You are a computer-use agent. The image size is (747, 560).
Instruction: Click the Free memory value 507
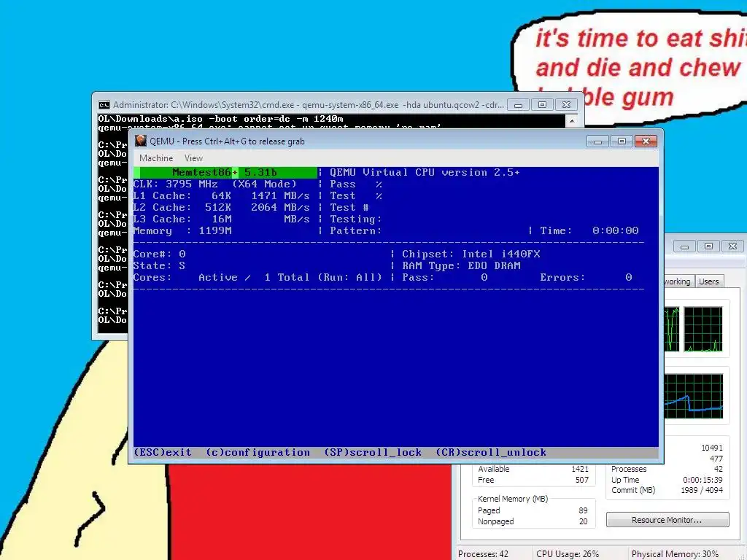(x=582, y=480)
